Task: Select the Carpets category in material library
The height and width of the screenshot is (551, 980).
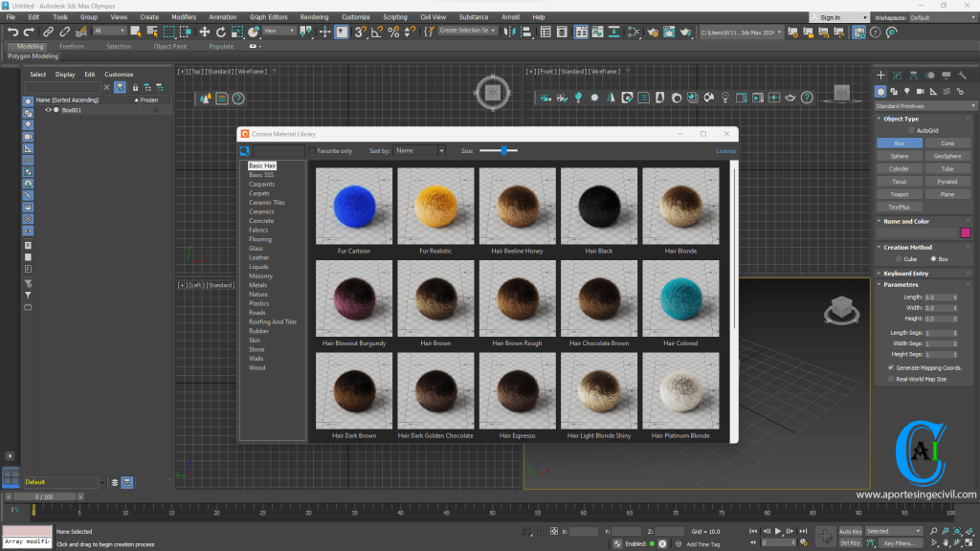Action: tap(259, 193)
